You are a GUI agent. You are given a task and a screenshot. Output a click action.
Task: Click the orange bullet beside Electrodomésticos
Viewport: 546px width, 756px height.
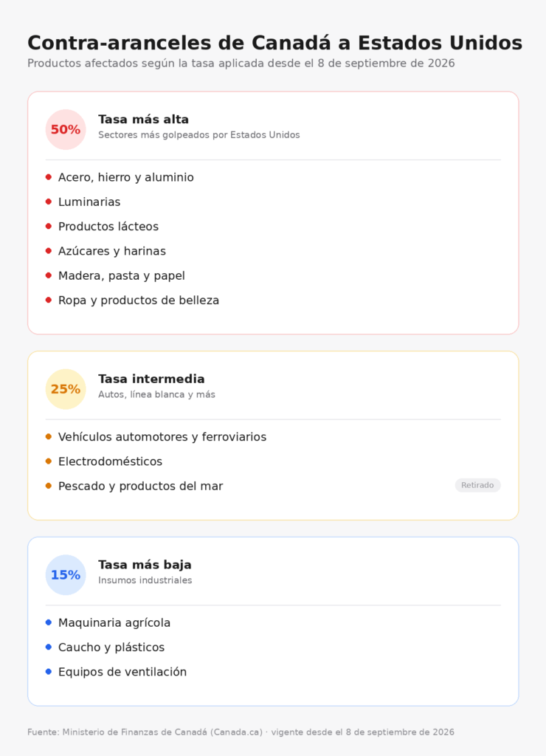tap(48, 461)
